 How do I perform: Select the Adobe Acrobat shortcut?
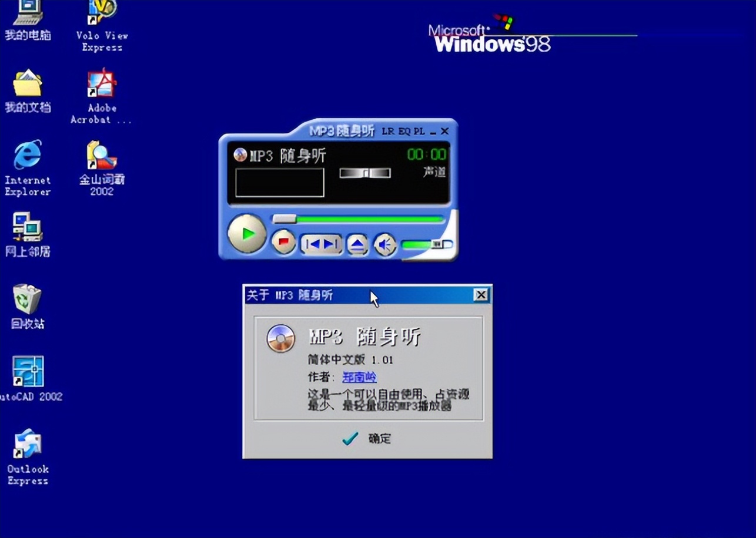pyautogui.click(x=102, y=97)
